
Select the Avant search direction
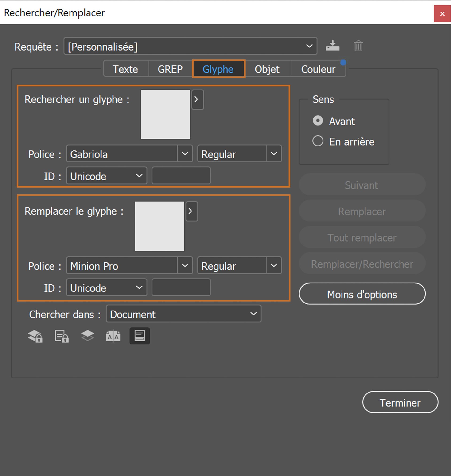318,121
